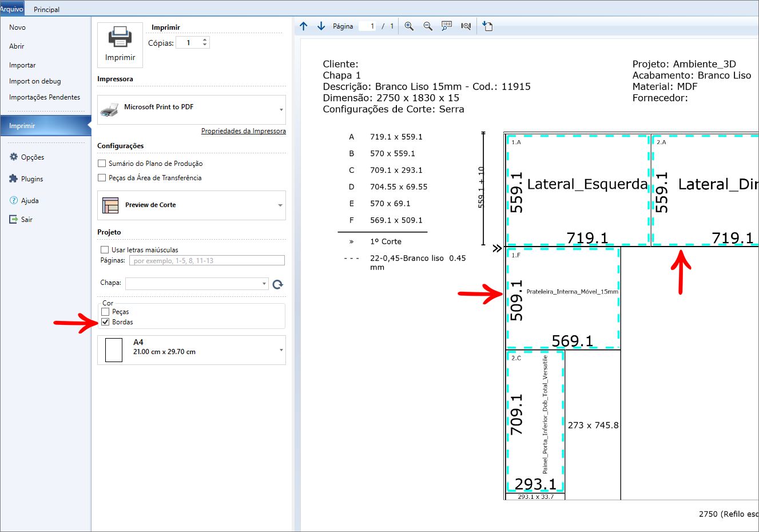Open the A4 paper size dropdown
759x532 pixels.
[281, 350]
